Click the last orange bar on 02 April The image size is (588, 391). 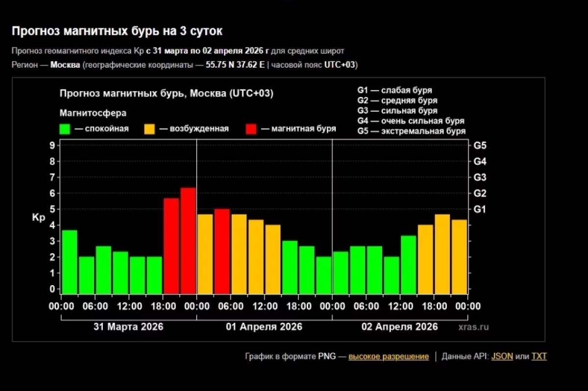tap(459, 256)
